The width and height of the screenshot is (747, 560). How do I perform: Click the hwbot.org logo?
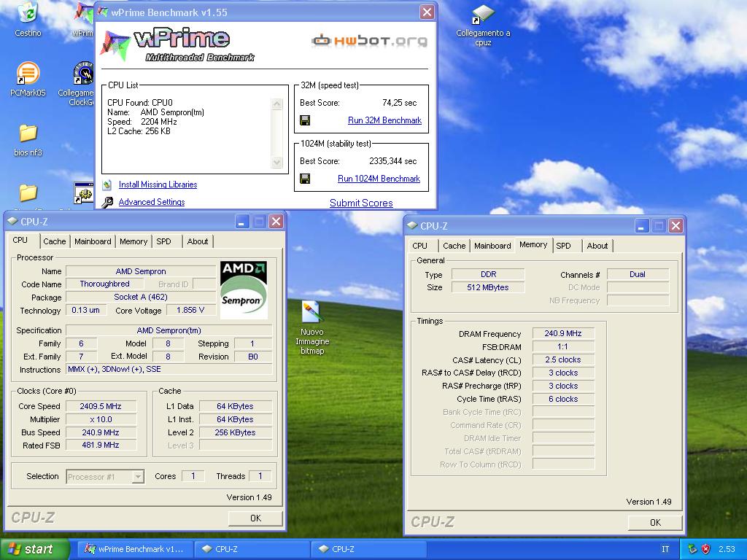[369, 41]
